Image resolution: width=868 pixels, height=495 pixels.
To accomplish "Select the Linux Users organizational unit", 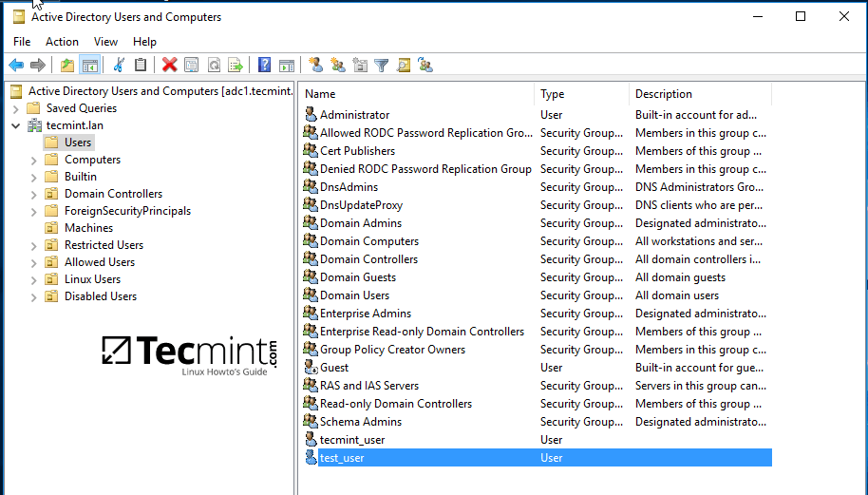I will point(92,279).
